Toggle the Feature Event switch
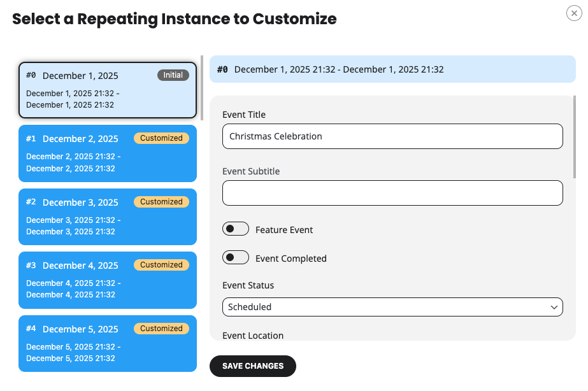The height and width of the screenshot is (391, 588). click(236, 229)
